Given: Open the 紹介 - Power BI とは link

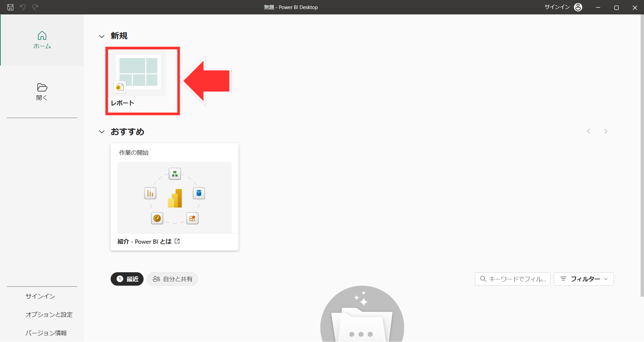Looking at the screenshot, I should 149,242.
